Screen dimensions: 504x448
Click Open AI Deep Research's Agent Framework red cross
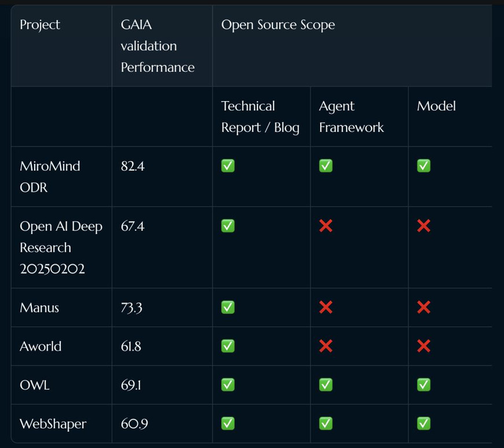pos(326,226)
